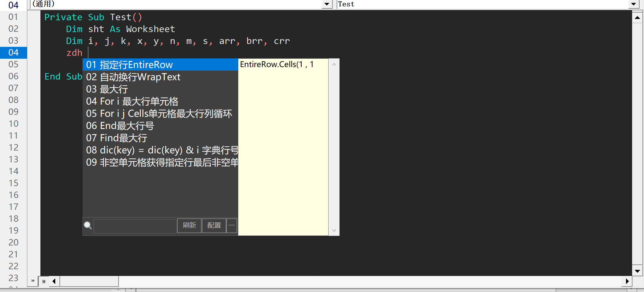Click the code editor vertical scroll-up arrow
644x292 pixels.
(638, 18)
